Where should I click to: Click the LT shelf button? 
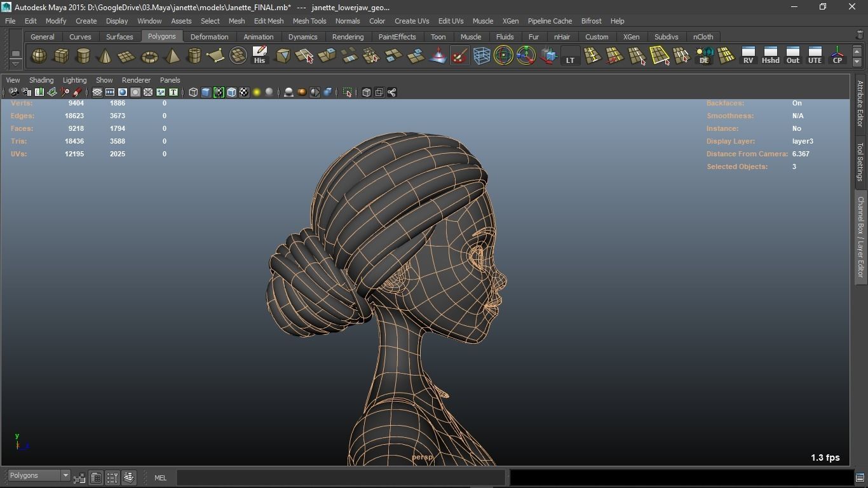pyautogui.click(x=570, y=56)
